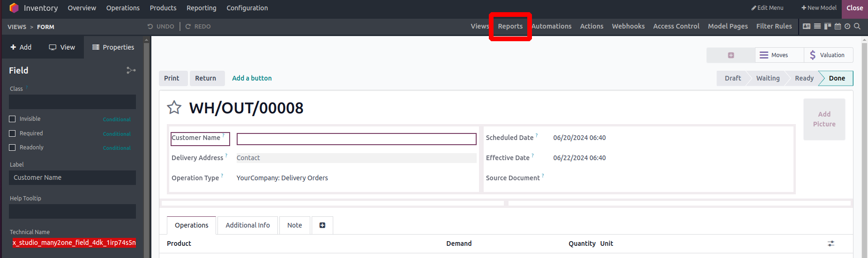Edit the Label field Customer Name
This screenshot has width=868, height=258.
72,177
